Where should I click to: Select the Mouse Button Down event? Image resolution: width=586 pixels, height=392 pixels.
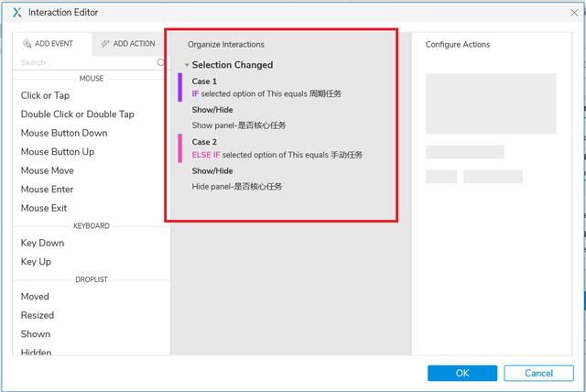pos(64,133)
